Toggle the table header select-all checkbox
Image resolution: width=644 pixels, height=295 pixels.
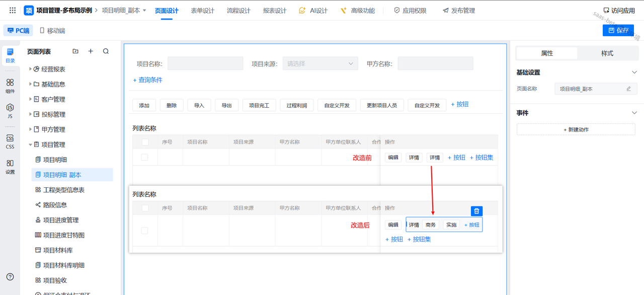(x=145, y=142)
